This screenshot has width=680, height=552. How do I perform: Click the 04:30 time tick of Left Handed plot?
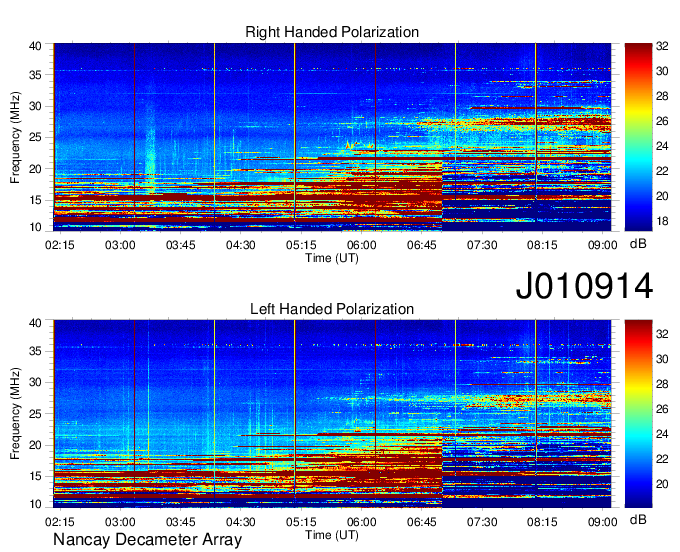coord(241,522)
